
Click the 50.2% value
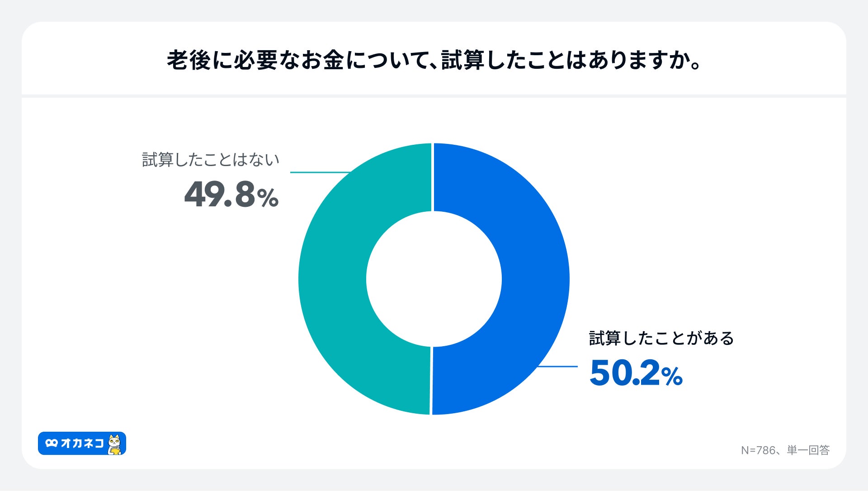coord(635,373)
